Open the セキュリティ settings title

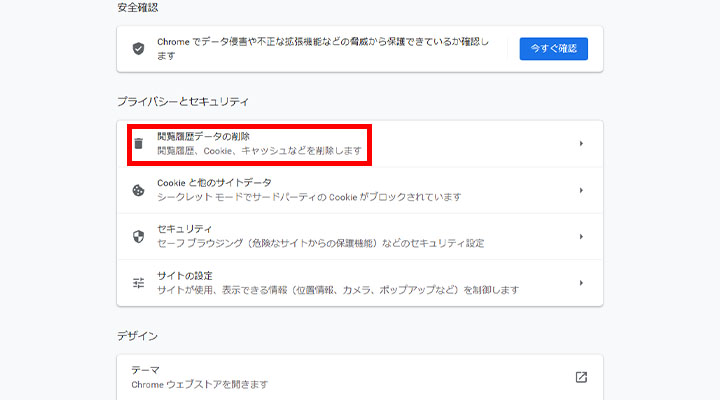184,229
